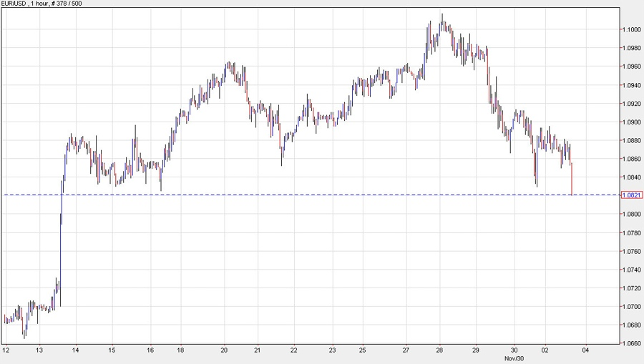
Task: Click date label 13 on time axis
Action: pos(39,350)
